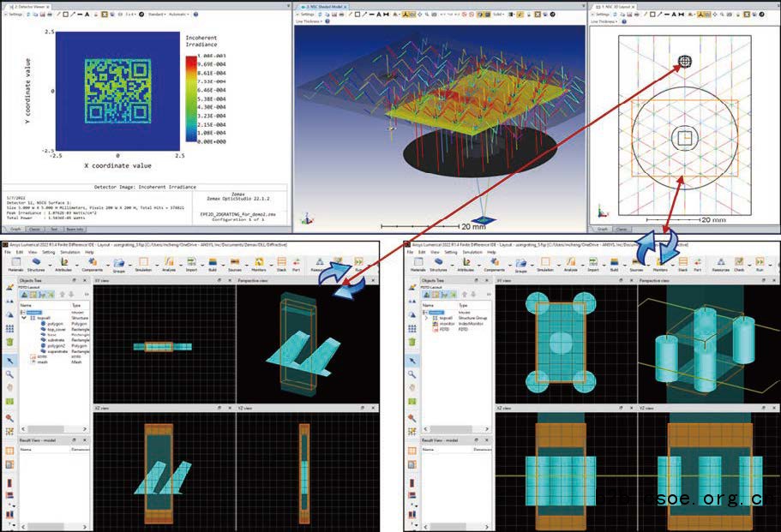Collapse topcell node in left Objects Tree

coord(25,317)
